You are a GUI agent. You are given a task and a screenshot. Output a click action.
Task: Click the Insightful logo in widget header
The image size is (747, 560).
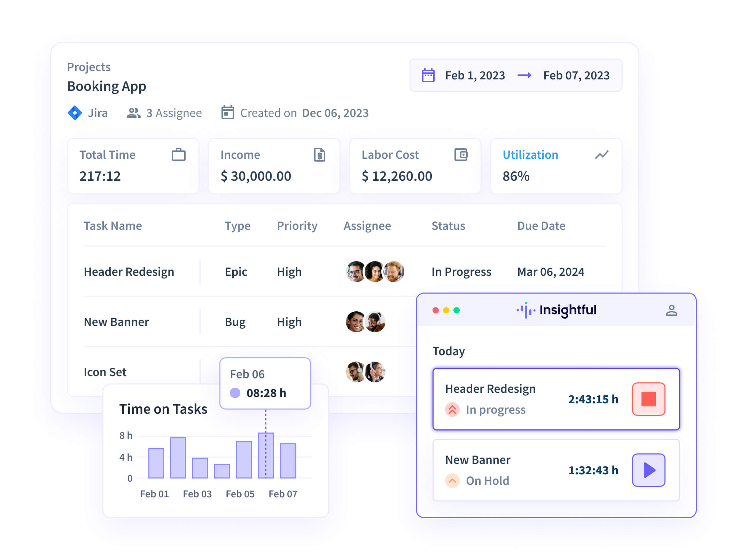[556, 310]
